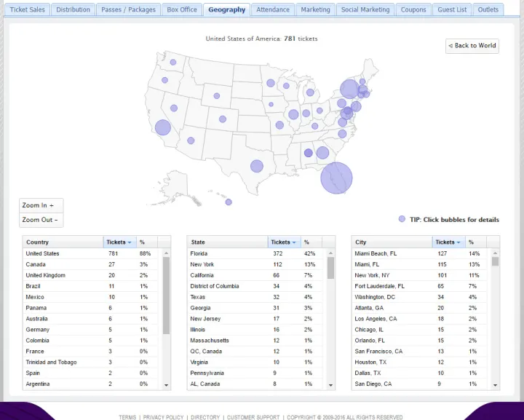
Task: Select the Trinidad and Tobago row
Action: click(x=90, y=362)
